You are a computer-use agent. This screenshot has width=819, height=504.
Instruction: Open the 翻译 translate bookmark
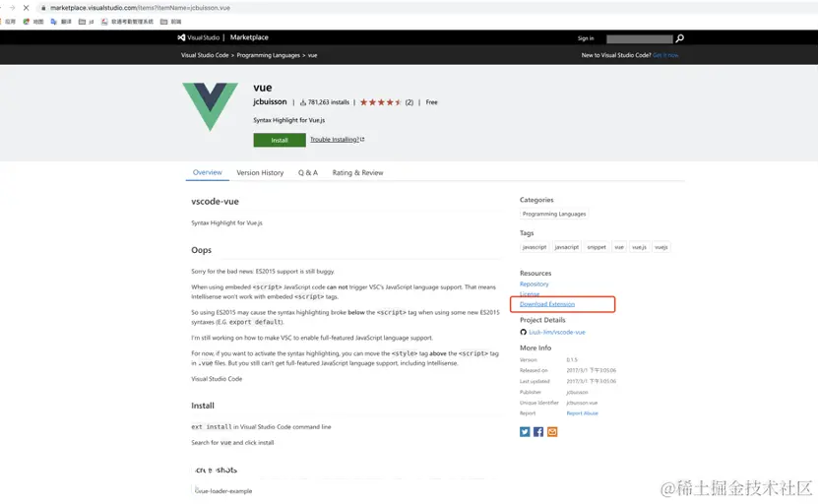click(x=61, y=22)
